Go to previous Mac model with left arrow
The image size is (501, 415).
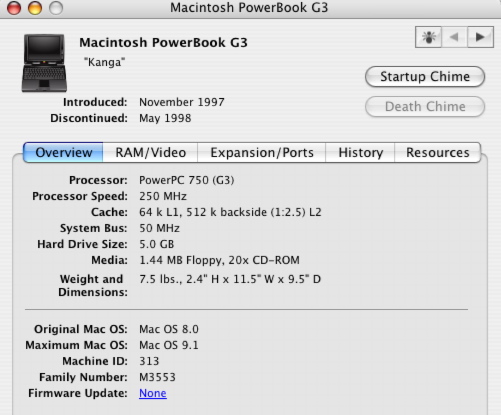point(454,37)
